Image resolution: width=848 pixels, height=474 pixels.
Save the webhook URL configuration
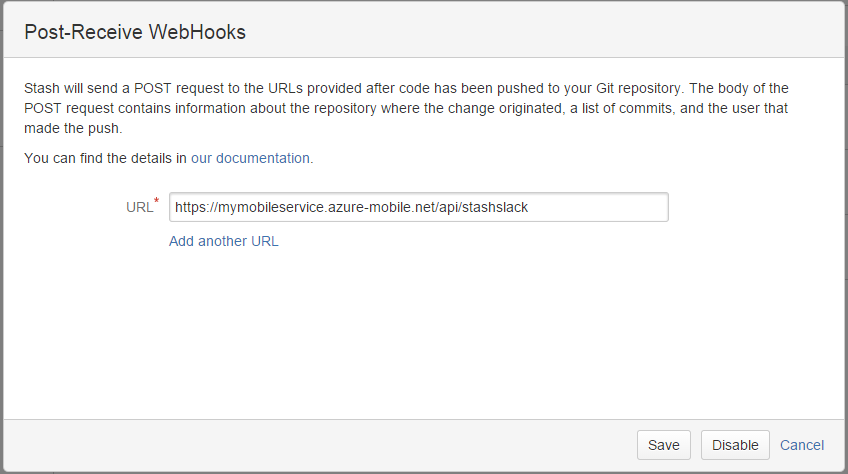(663, 445)
